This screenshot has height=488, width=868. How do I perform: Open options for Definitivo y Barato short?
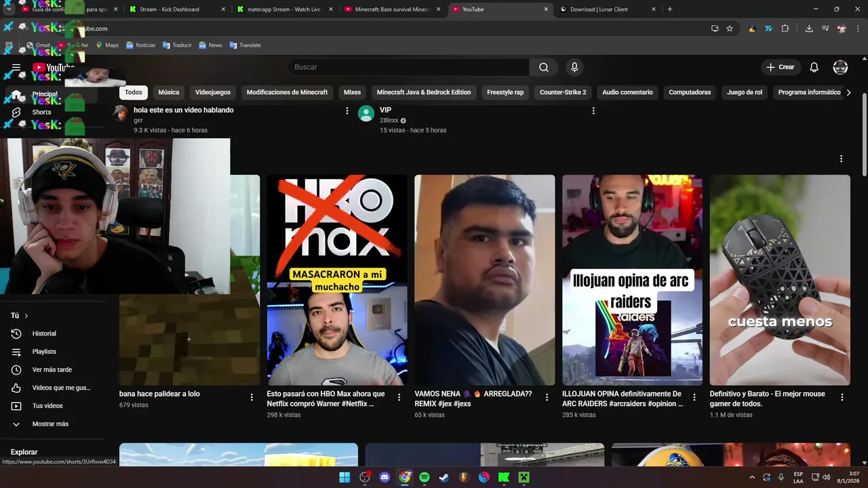842,397
